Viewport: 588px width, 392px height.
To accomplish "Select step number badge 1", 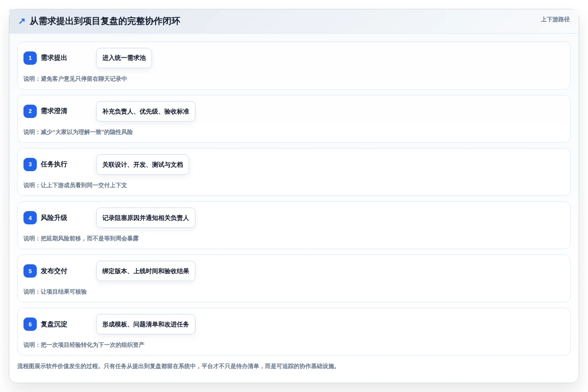I will click(x=30, y=58).
